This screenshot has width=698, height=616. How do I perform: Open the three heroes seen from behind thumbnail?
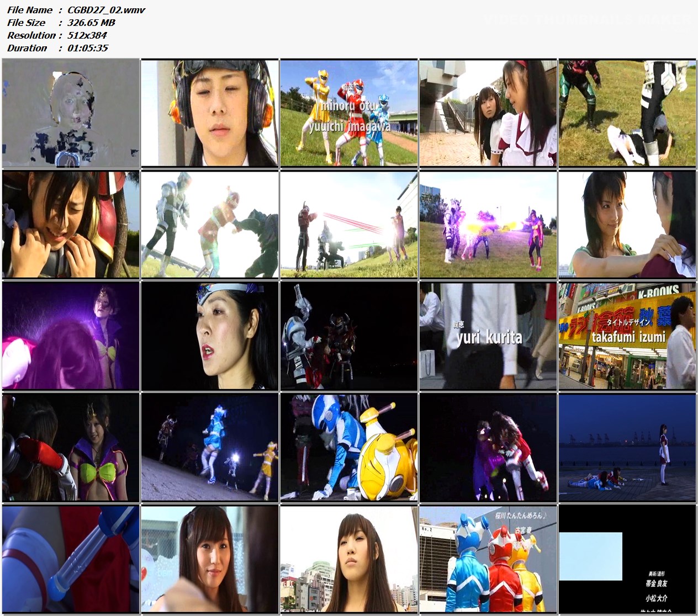coord(488,559)
